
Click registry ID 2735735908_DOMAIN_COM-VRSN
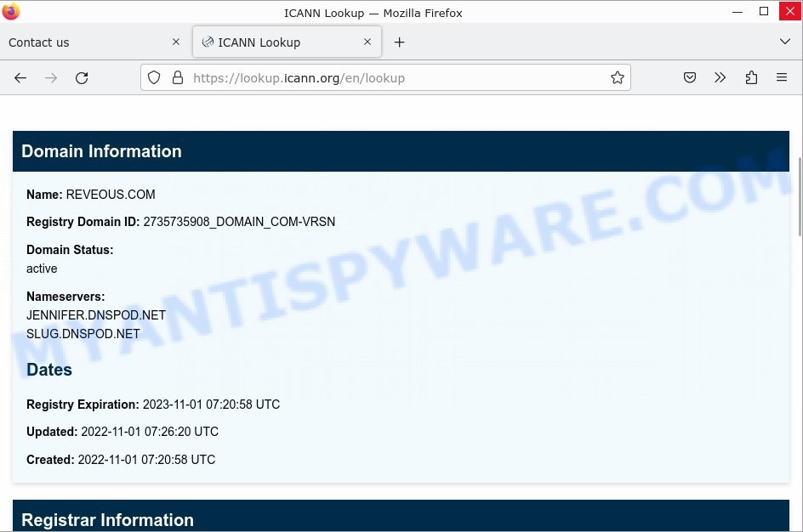point(239,222)
